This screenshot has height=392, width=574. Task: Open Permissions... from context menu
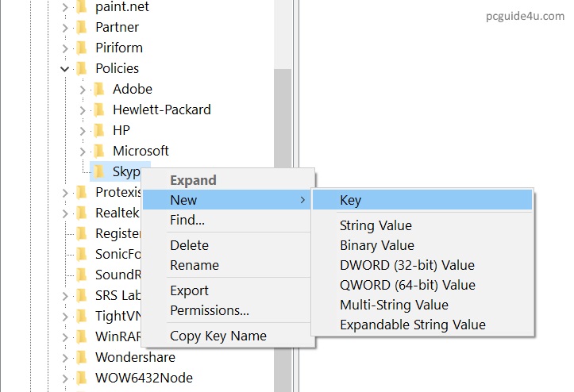(x=210, y=310)
